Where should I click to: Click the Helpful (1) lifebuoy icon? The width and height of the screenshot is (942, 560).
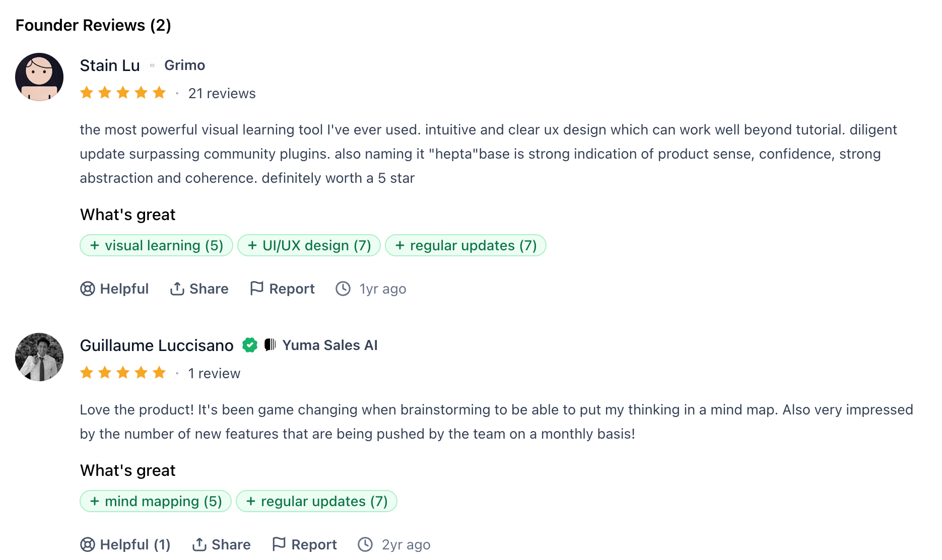click(88, 544)
